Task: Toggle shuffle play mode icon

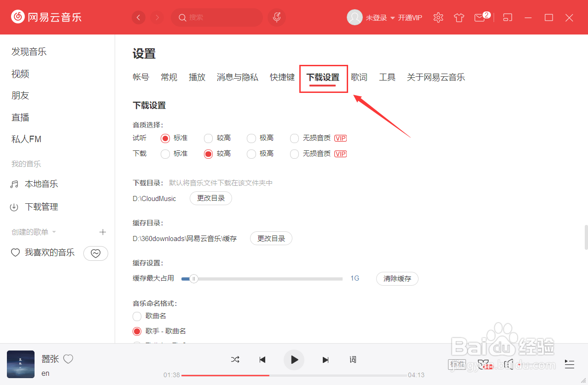Action: tap(235, 360)
